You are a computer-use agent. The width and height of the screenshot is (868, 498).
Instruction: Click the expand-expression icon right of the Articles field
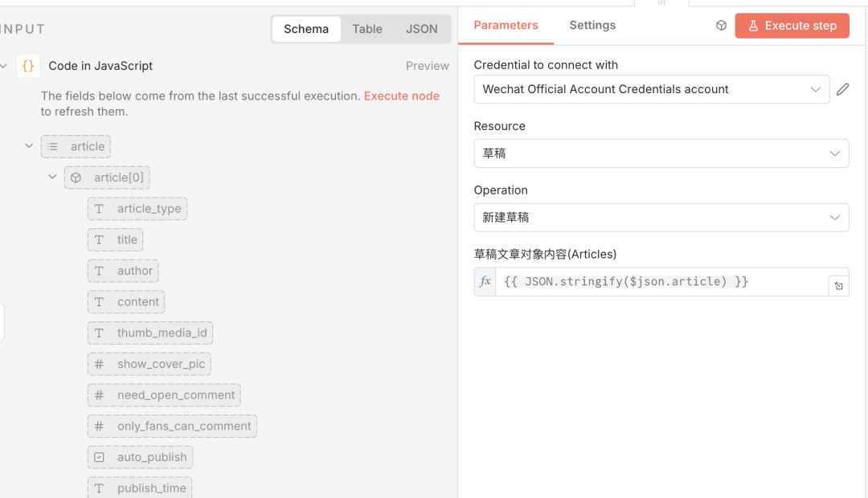[838, 282]
